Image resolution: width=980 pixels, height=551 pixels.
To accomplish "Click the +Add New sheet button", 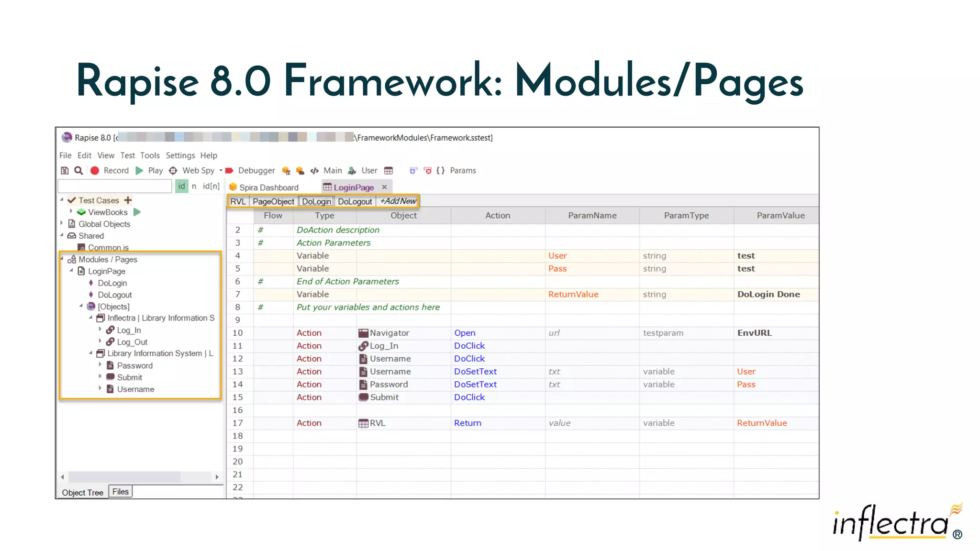I will pyautogui.click(x=398, y=201).
